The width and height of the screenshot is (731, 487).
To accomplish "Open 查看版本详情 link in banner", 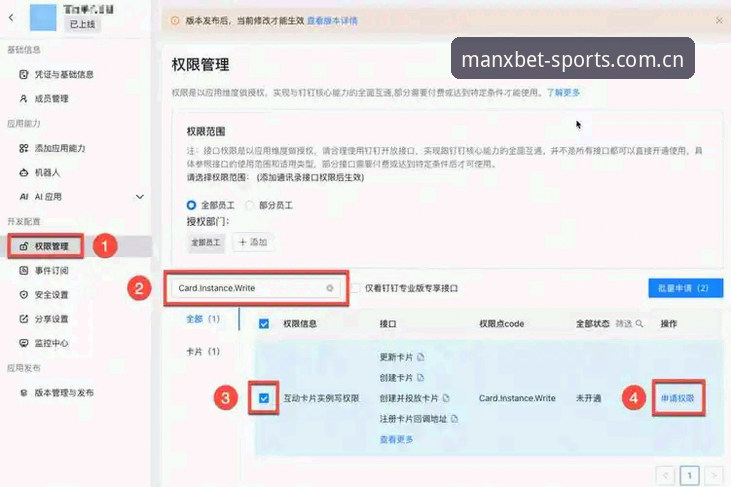I will (x=332, y=21).
